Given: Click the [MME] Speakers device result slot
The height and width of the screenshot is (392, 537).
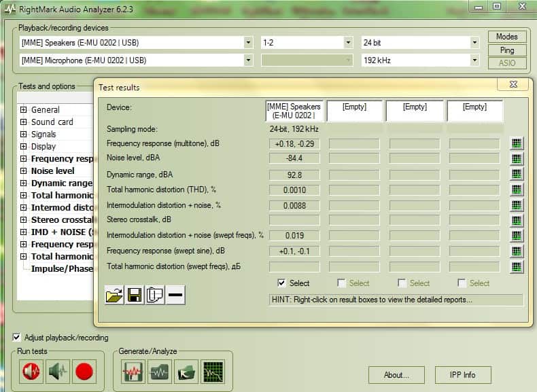Looking at the screenshot, I should click(x=294, y=111).
